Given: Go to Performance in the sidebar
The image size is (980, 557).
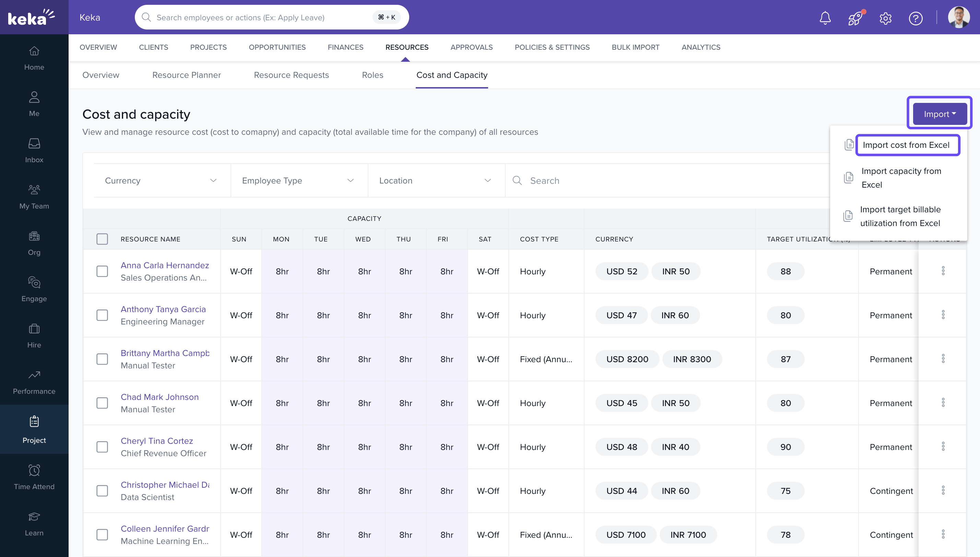Looking at the screenshot, I should pyautogui.click(x=34, y=382).
